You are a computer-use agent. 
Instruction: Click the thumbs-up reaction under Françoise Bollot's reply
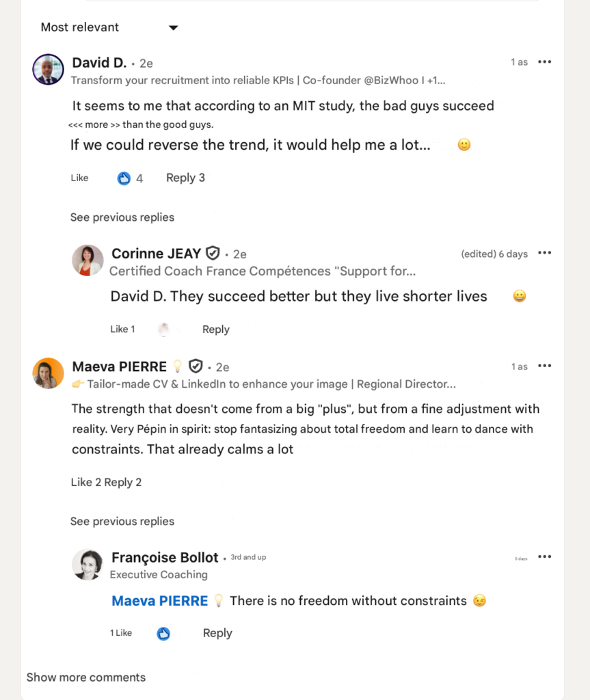click(x=163, y=634)
